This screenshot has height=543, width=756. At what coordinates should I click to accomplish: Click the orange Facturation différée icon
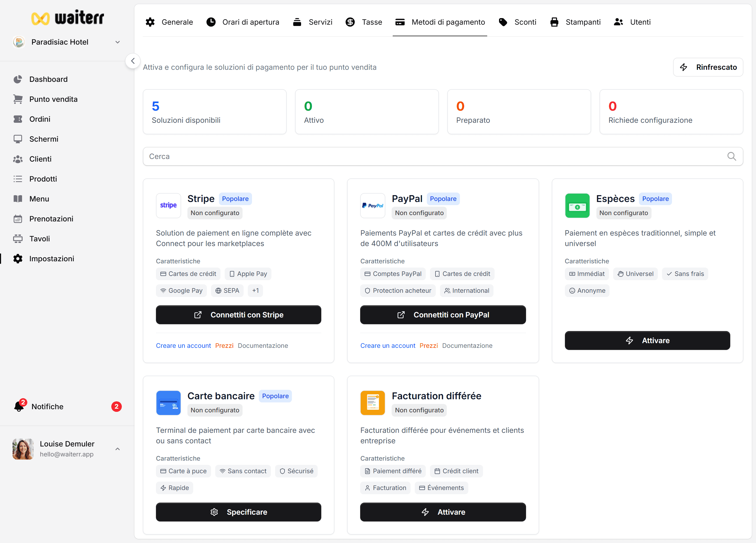click(x=373, y=403)
